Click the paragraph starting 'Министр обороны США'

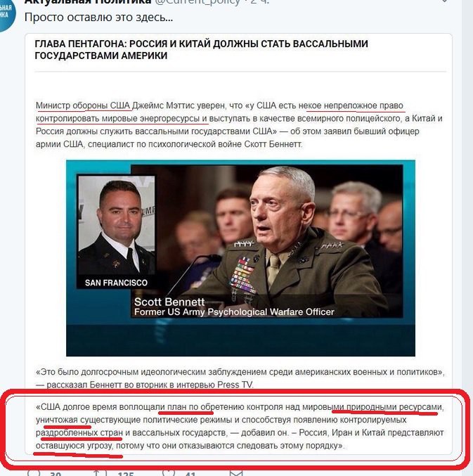click(x=239, y=124)
